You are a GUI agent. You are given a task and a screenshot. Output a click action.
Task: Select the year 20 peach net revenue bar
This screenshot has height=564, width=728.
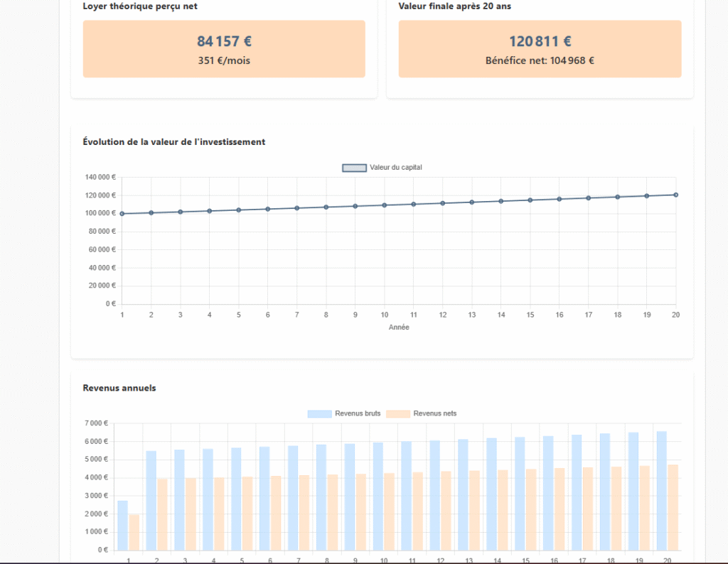pyautogui.click(x=673, y=507)
